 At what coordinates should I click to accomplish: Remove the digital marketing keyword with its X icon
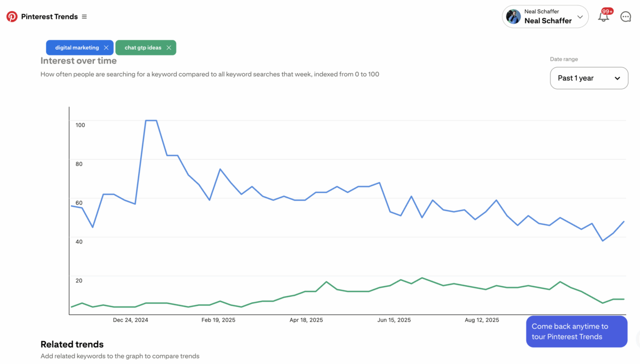pos(106,47)
